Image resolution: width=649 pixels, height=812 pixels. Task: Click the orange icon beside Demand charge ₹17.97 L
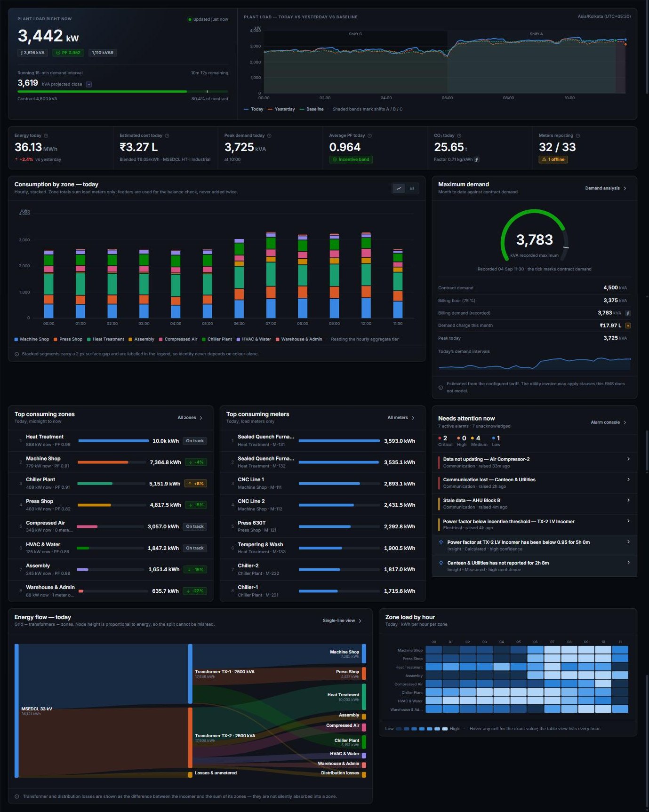point(628,326)
